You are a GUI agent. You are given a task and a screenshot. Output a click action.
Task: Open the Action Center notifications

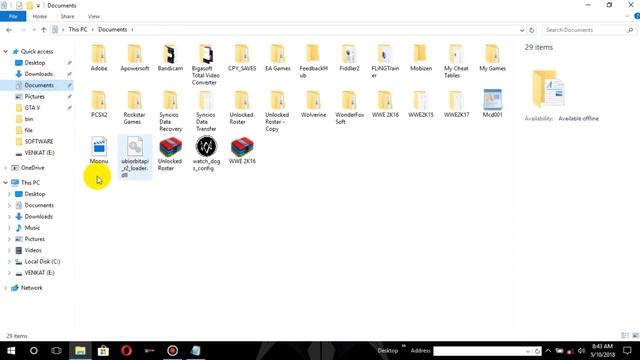[627, 351]
